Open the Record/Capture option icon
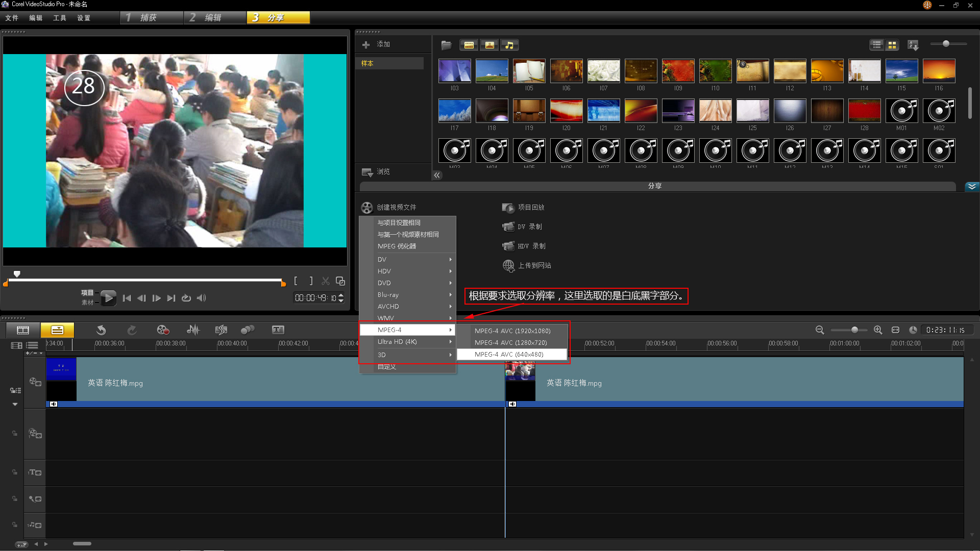The width and height of the screenshot is (980, 551). [x=163, y=330]
